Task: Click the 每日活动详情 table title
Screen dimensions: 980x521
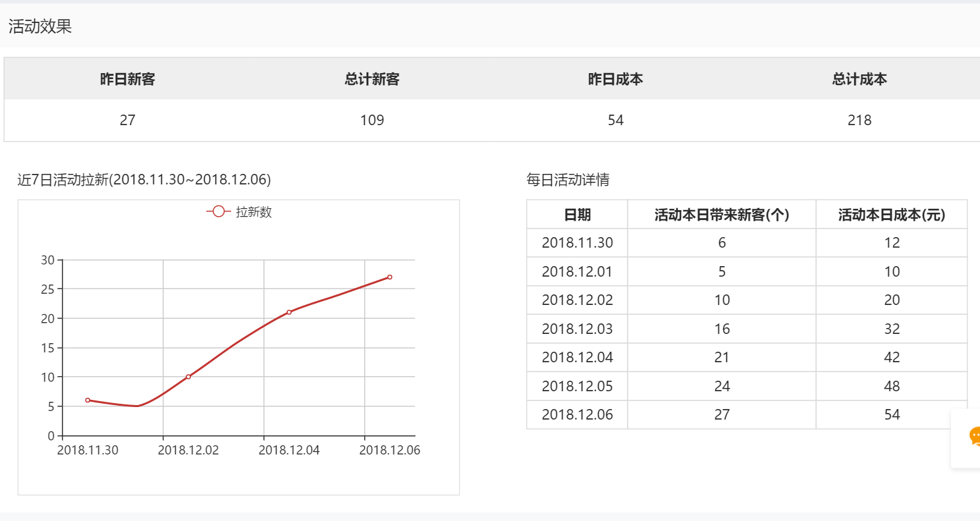Action: (x=568, y=180)
